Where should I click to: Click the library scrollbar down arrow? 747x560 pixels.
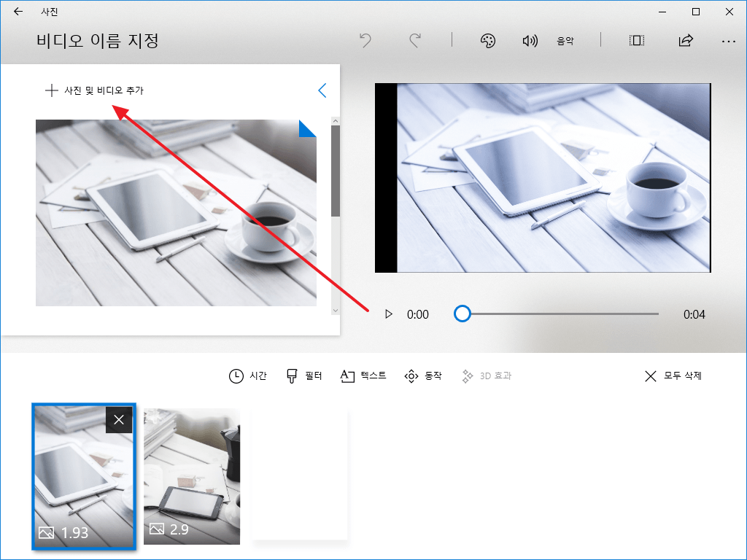(336, 311)
